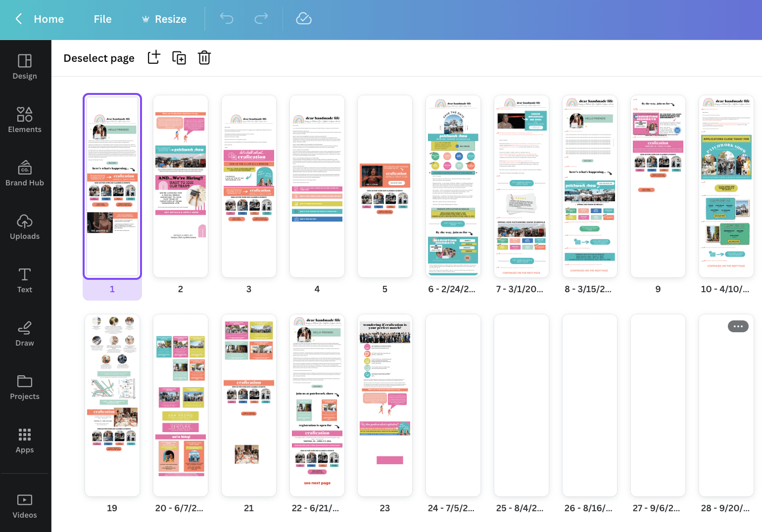The image size is (762, 532).
Task: Open the Videos panel
Action: point(25,506)
